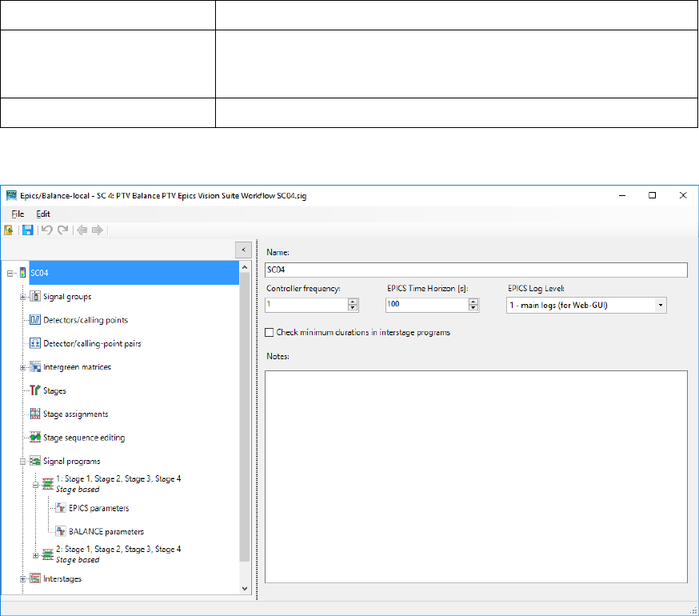Screen dimensions: 699x616
Task: Collapse the Signal programs node
Action: pyautogui.click(x=22, y=462)
